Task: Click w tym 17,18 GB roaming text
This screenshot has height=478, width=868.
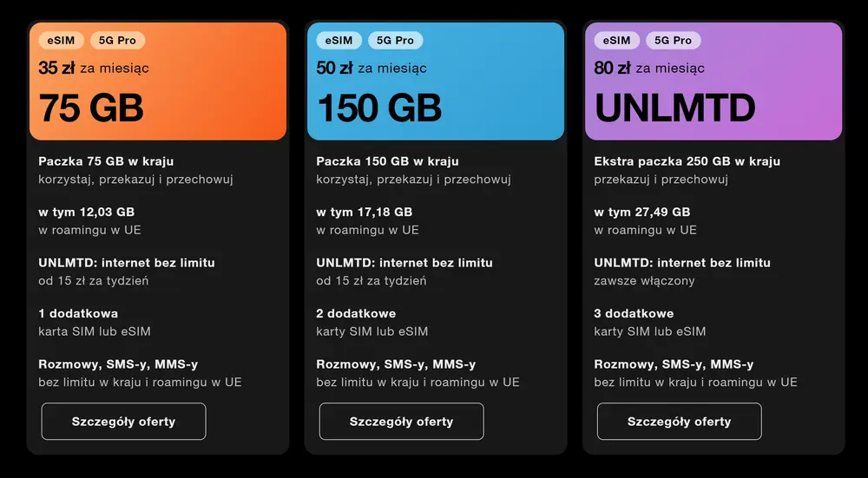Action: (365, 213)
